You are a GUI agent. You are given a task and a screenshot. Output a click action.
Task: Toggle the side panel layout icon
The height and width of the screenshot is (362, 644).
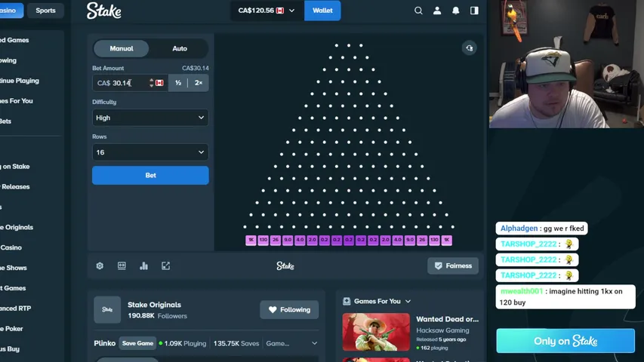click(474, 11)
